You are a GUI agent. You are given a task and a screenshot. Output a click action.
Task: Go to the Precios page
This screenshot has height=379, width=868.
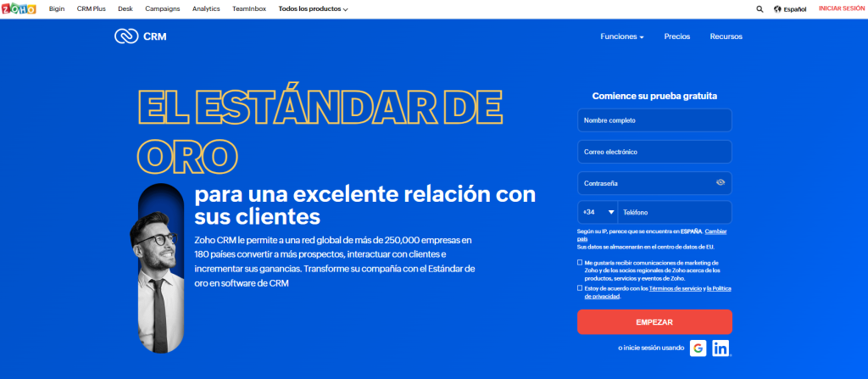(x=677, y=36)
